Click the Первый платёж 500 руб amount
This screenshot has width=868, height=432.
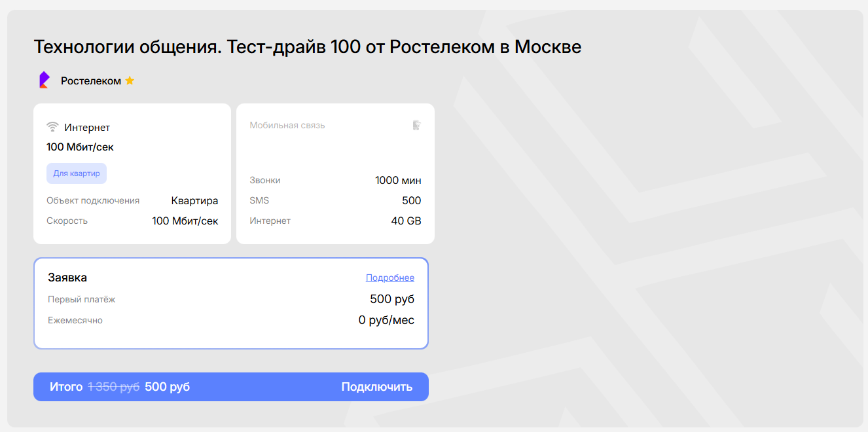(391, 300)
